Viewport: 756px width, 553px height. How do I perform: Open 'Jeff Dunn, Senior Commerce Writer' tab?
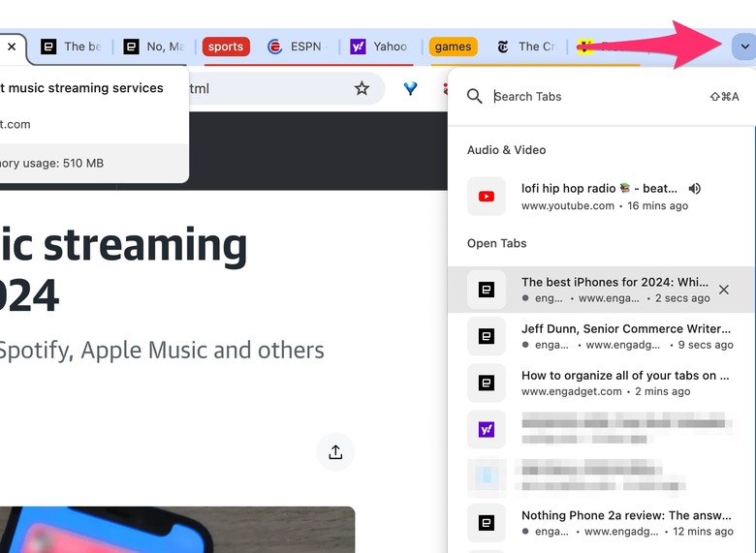click(x=602, y=336)
